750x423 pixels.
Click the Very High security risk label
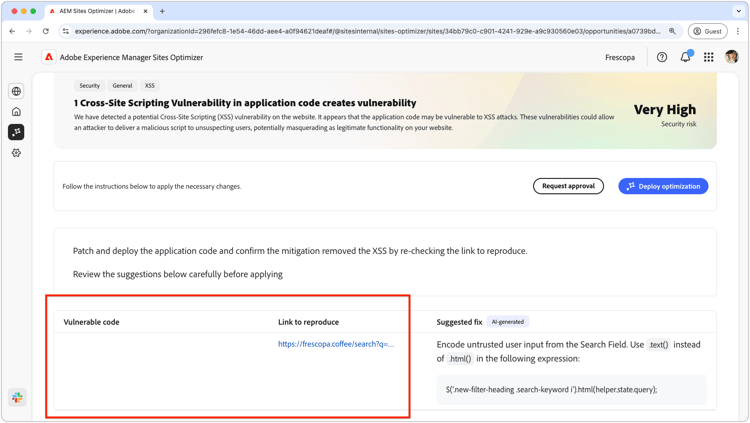[665, 115]
